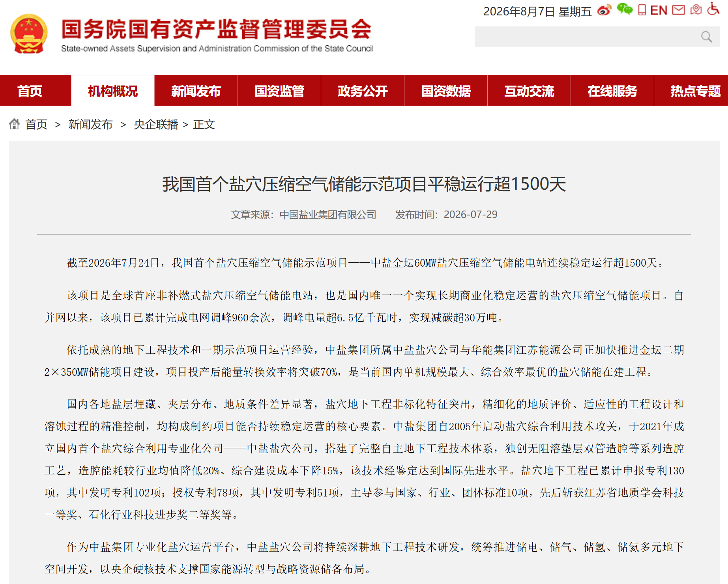Open the 互动交流 navigation tab
The image size is (728, 584).
point(529,91)
